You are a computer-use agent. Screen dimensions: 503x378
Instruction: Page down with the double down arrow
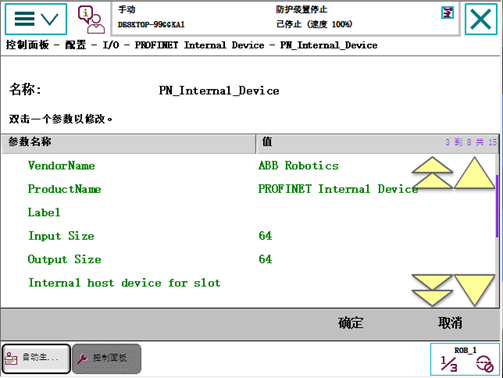[x=432, y=290]
